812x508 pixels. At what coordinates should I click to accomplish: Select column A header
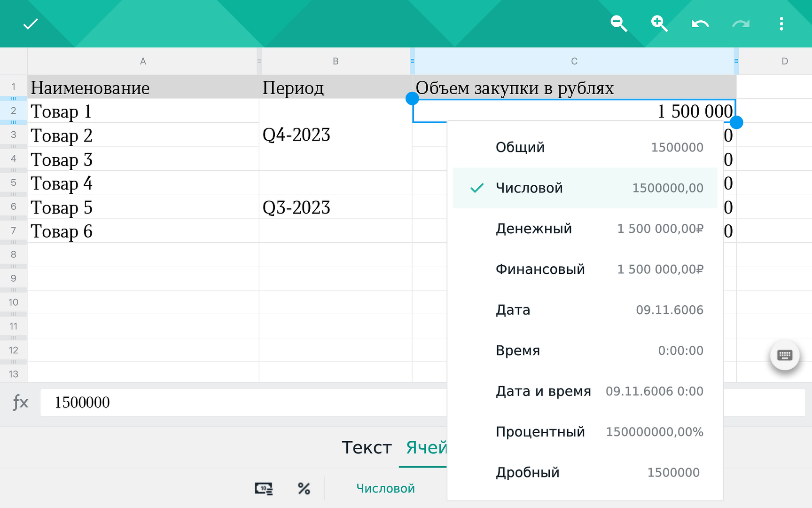pyautogui.click(x=143, y=61)
